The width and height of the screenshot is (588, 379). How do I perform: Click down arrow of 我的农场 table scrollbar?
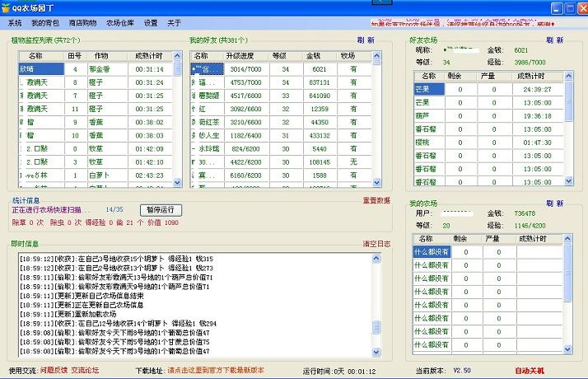(567, 349)
